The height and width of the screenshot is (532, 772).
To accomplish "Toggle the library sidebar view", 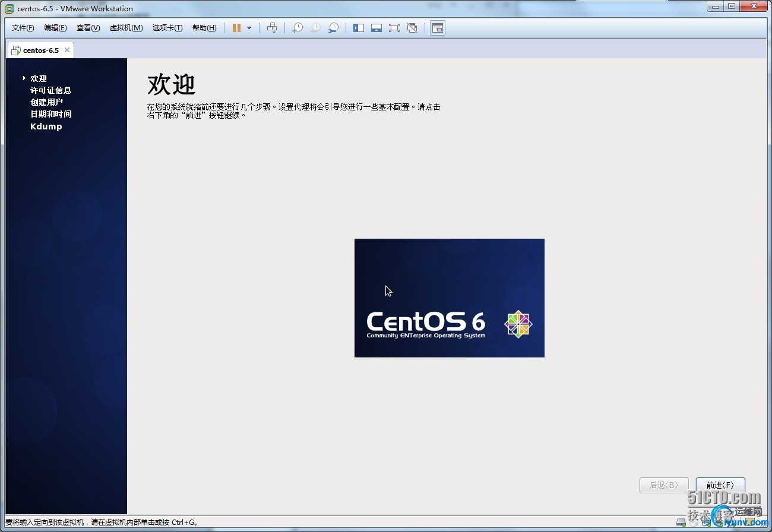I will pos(359,28).
